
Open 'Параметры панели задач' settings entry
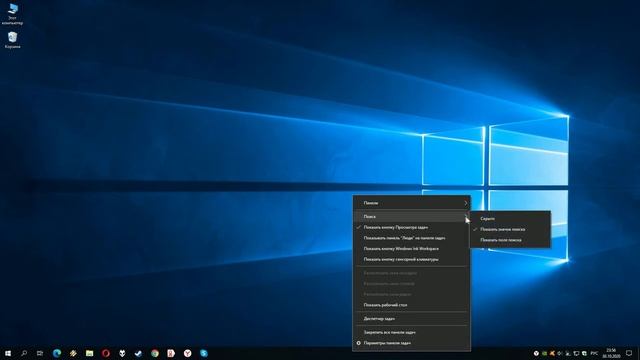coord(411,343)
